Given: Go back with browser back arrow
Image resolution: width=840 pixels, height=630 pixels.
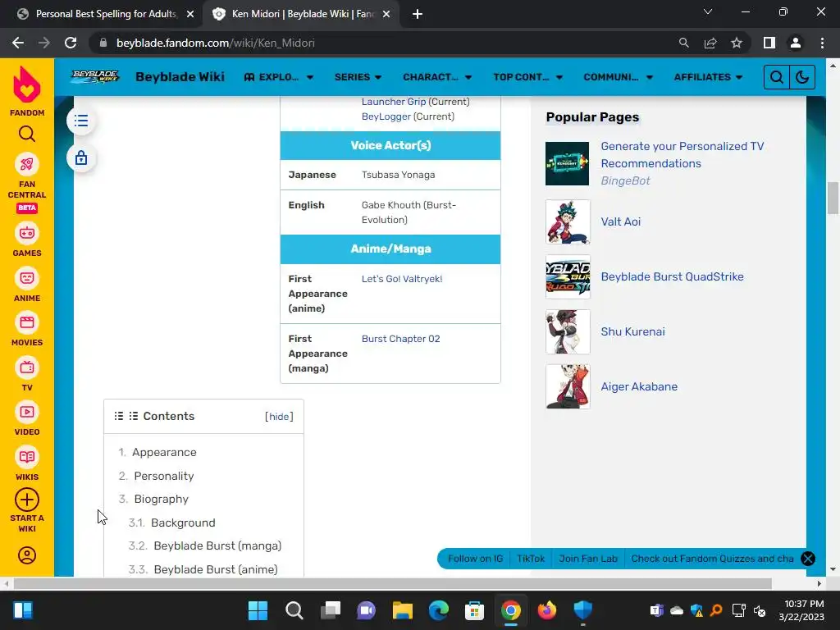Looking at the screenshot, I should pyautogui.click(x=18, y=43).
